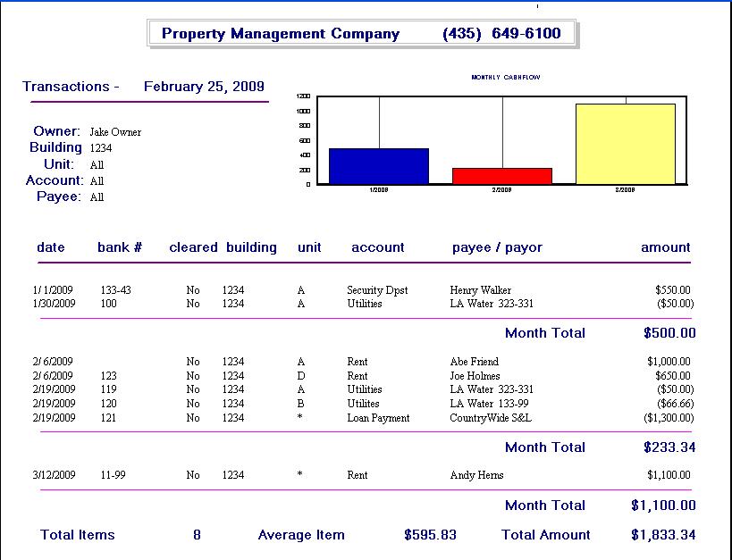The height and width of the screenshot is (560, 732).
Task: Click the yellow 3/2009 cashflow bar
Action: [x=625, y=144]
